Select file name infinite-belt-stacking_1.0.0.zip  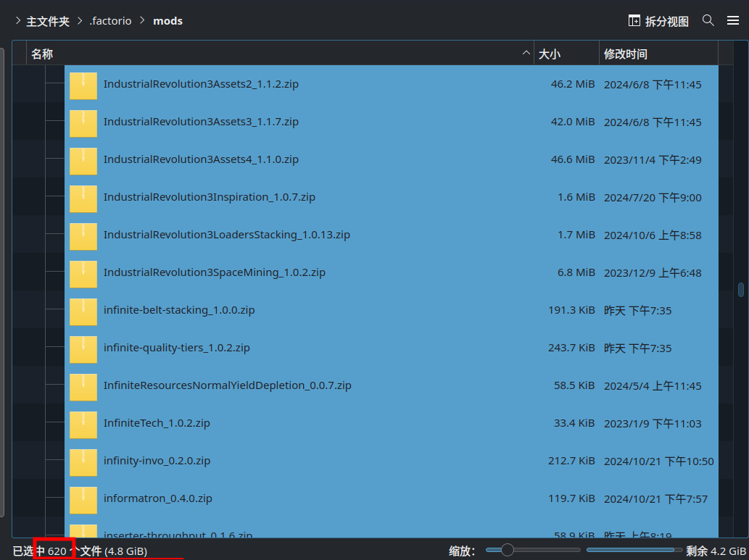pos(179,310)
